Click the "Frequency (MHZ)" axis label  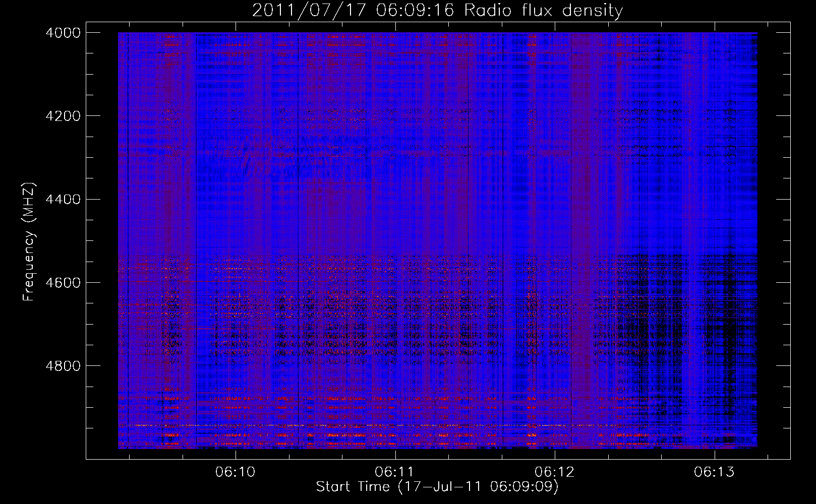(x=29, y=242)
